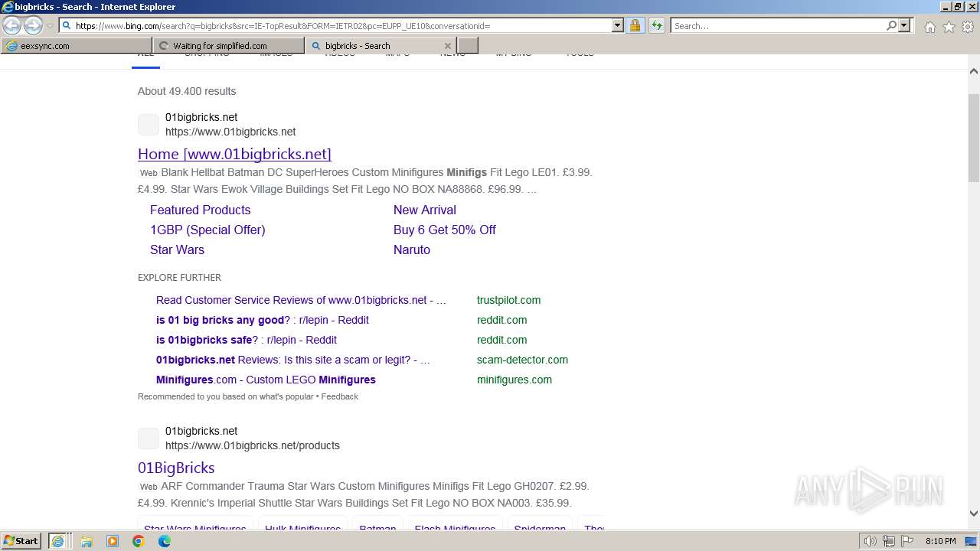Click the trustpilot.com domain text
The width and height of the screenshot is (980, 551).
point(508,300)
